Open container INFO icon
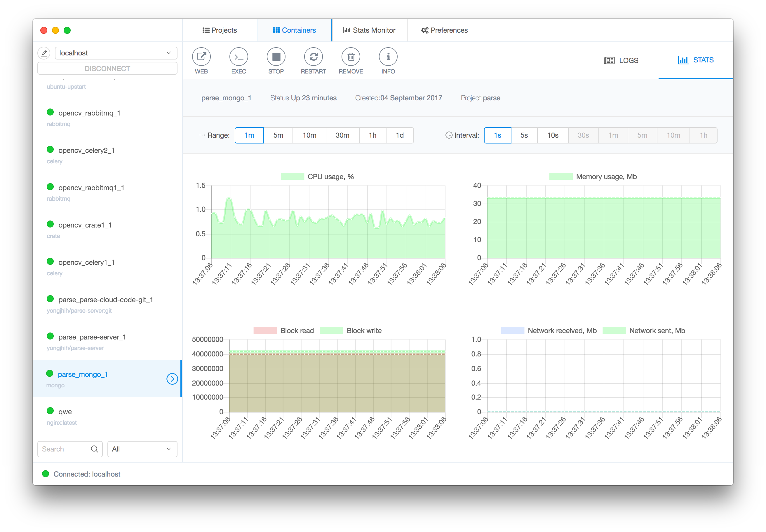 coord(388,57)
